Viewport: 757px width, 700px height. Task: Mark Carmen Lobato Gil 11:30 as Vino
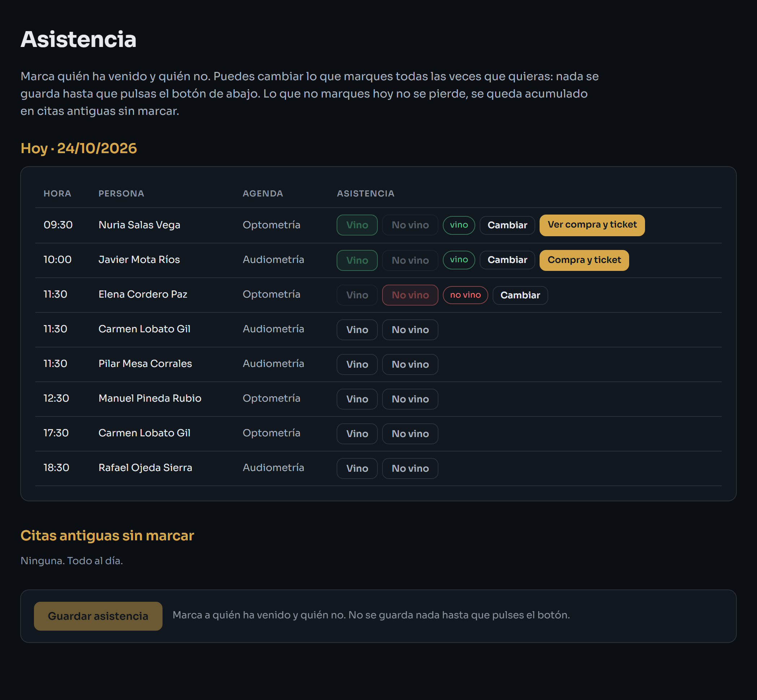click(357, 329)
